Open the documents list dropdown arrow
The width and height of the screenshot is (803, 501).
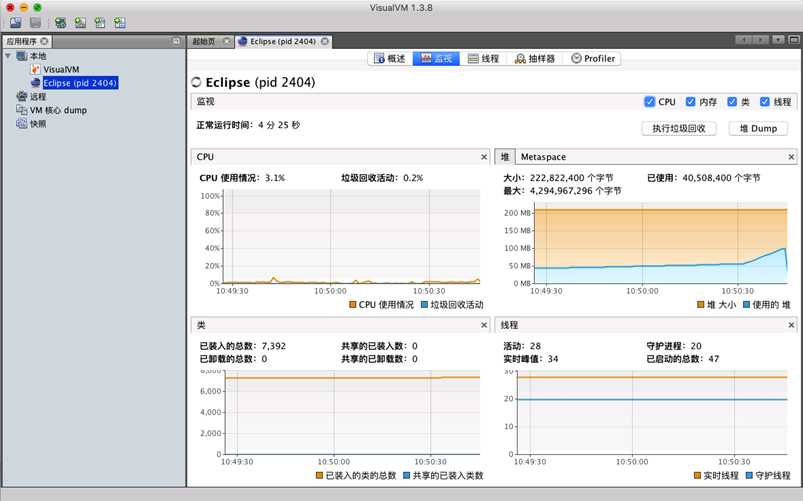click(778, 39)
